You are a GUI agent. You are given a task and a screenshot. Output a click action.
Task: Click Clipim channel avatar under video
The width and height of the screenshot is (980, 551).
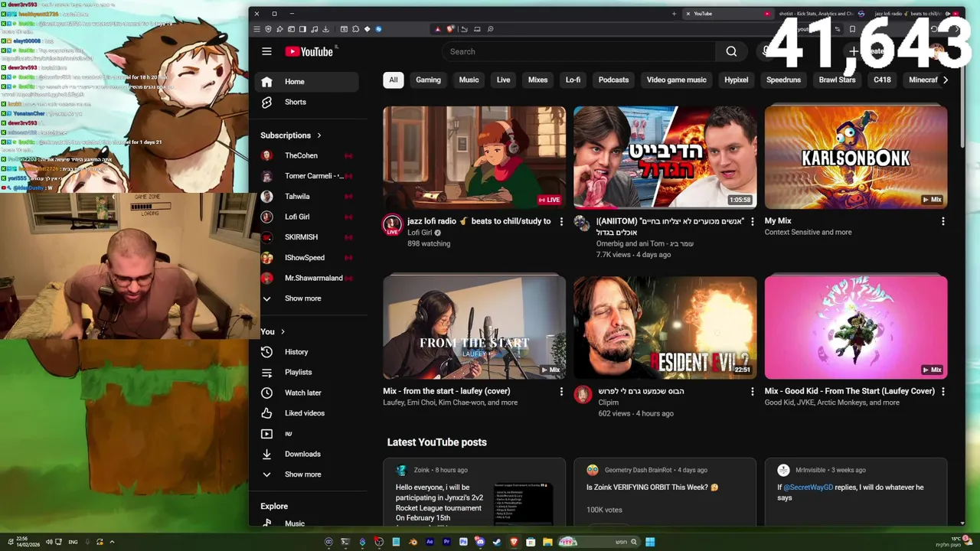coord(583,395)
